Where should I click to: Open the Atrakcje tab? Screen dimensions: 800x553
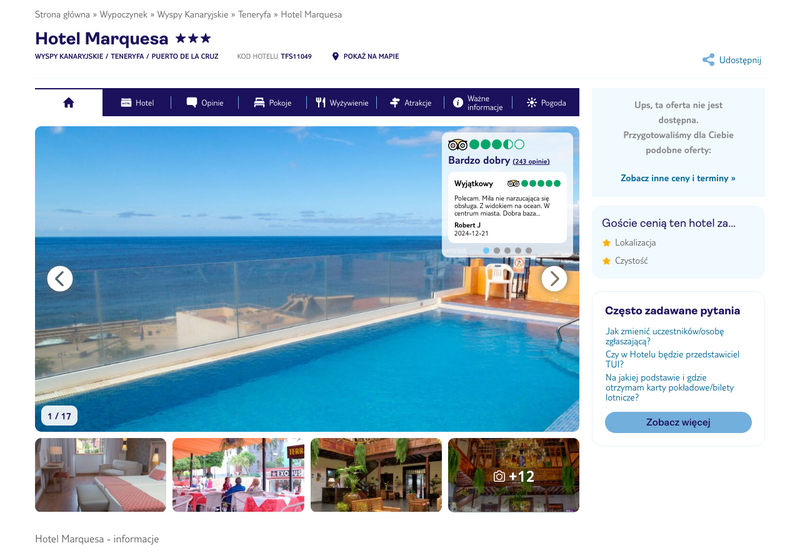410,103
